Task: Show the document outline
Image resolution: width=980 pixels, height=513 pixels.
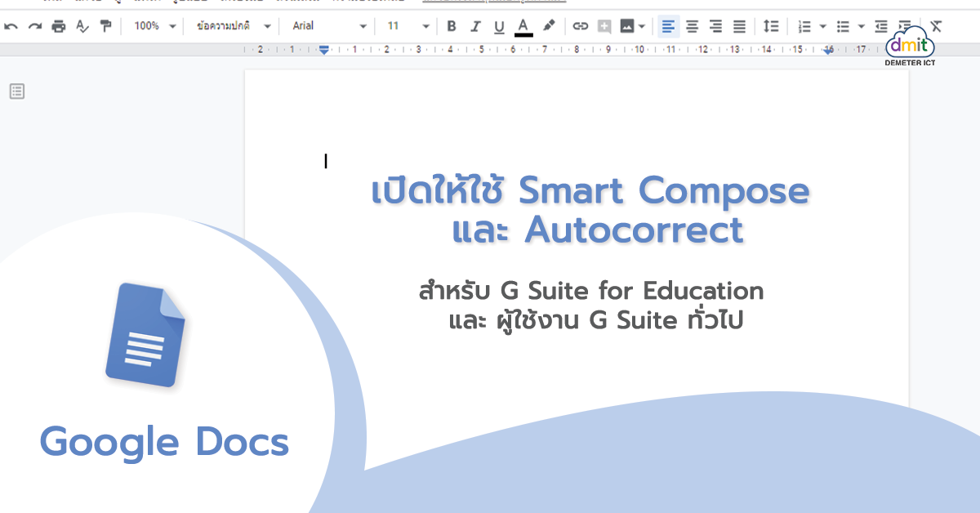Action: tap(16, 91)
